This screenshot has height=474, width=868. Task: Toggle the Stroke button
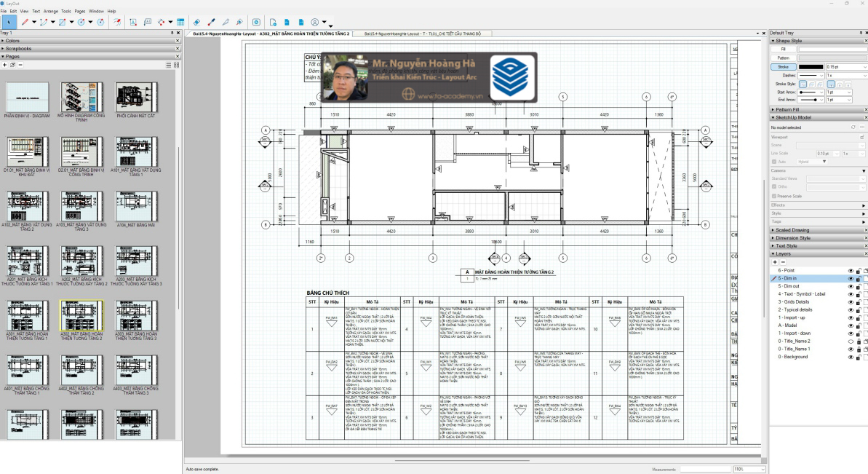tap(783, 67)
